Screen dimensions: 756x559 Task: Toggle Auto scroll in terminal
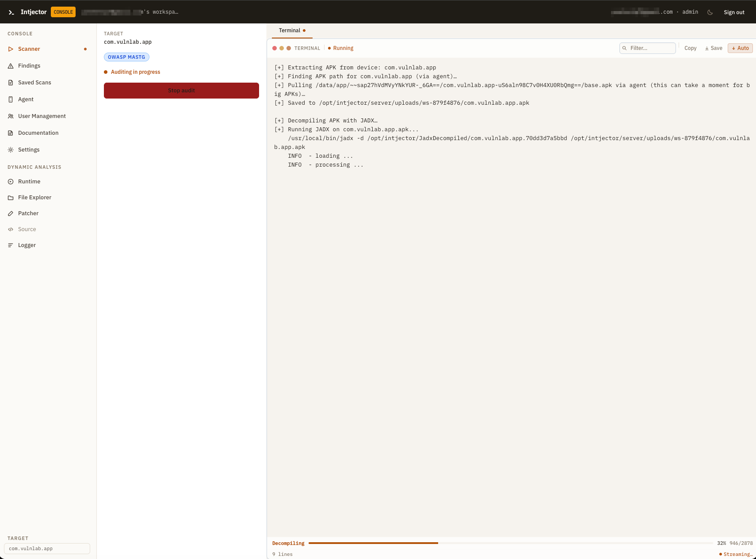[740, 48]
